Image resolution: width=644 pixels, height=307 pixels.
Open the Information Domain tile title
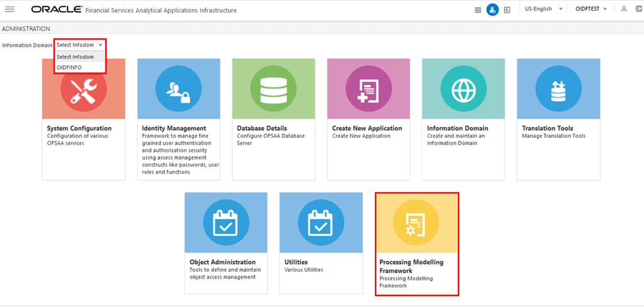(458, 128)
